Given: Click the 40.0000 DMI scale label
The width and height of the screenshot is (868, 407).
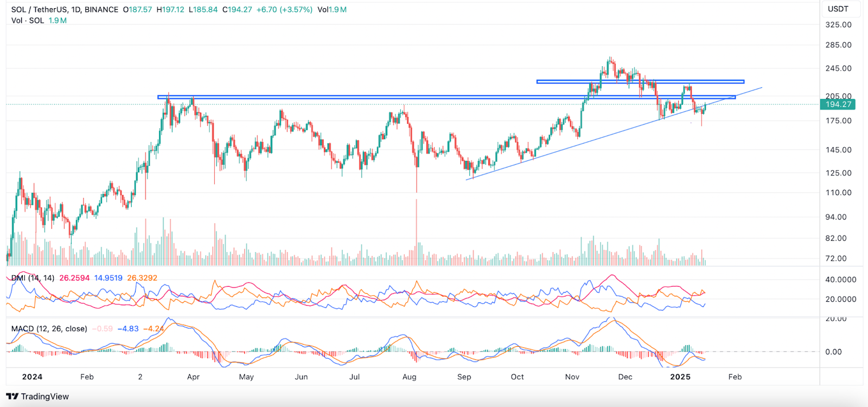Looking at the screenshot, I should tap(840, 280).
